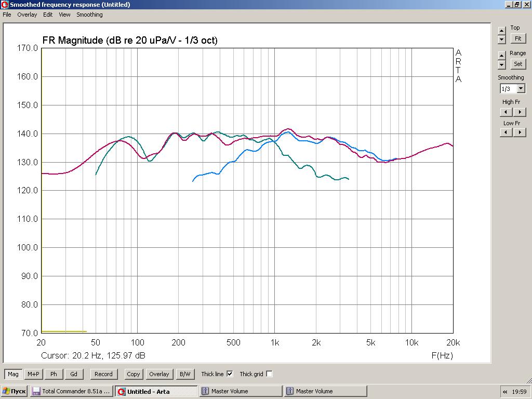Move High Fr limit left

506,112
